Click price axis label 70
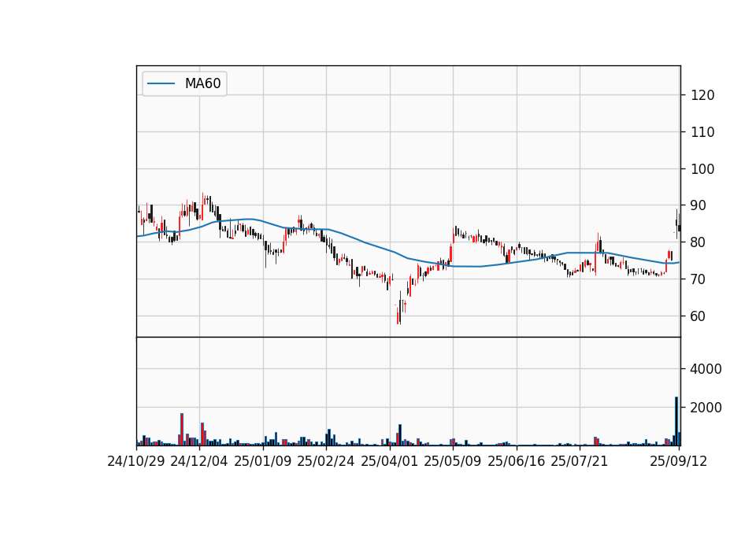756x543 pixels. (699, 279)
